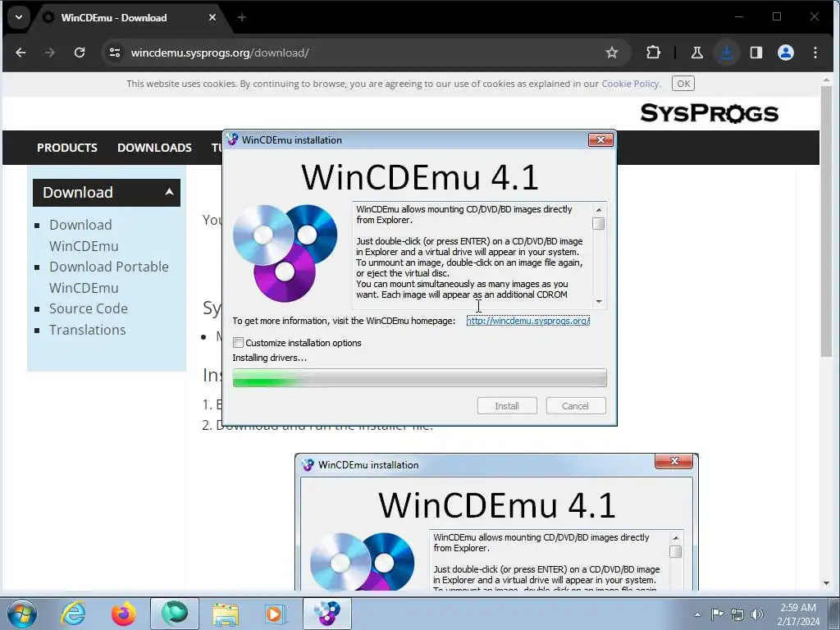
Task: Open the Translations sidebar link
Action: click(x=87, y=330)
